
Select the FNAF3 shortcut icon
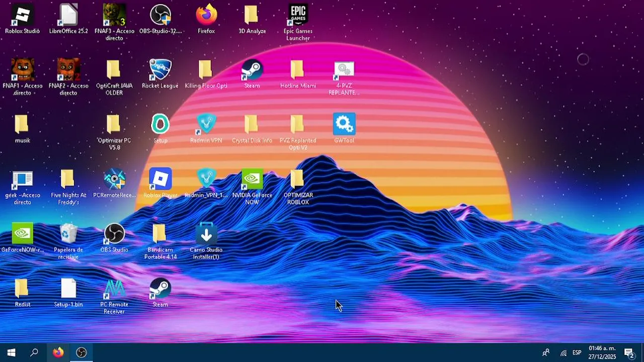114,16
